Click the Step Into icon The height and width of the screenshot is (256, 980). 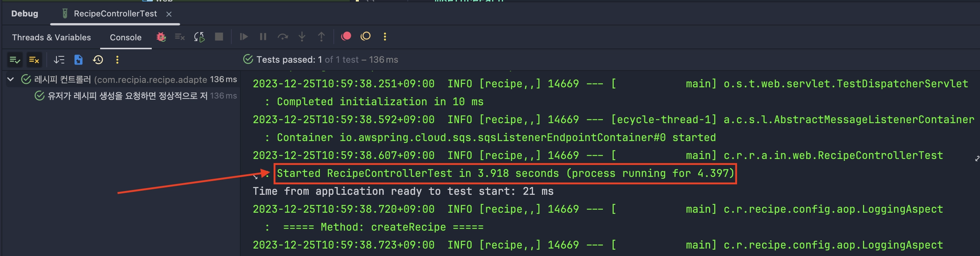pos(302,37)
